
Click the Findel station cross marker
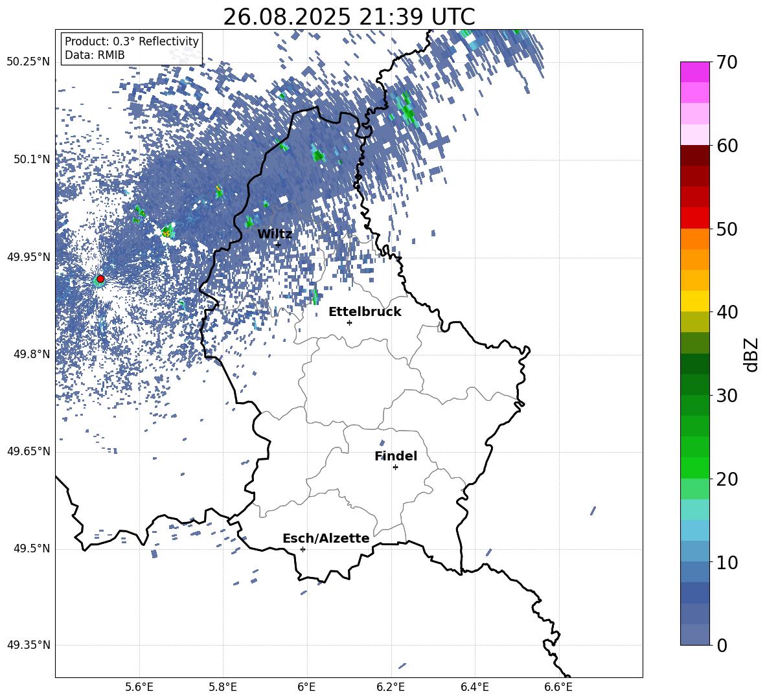[x=395, y=468]
